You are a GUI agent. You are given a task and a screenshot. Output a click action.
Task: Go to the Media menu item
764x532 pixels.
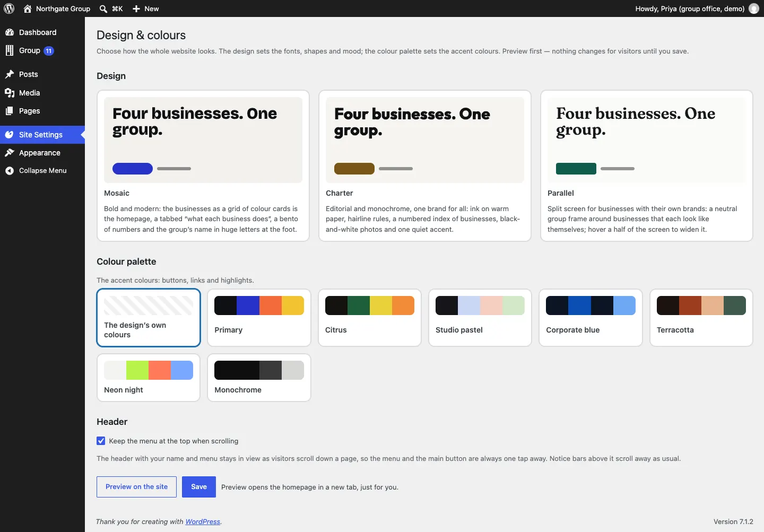pos(42,93)
